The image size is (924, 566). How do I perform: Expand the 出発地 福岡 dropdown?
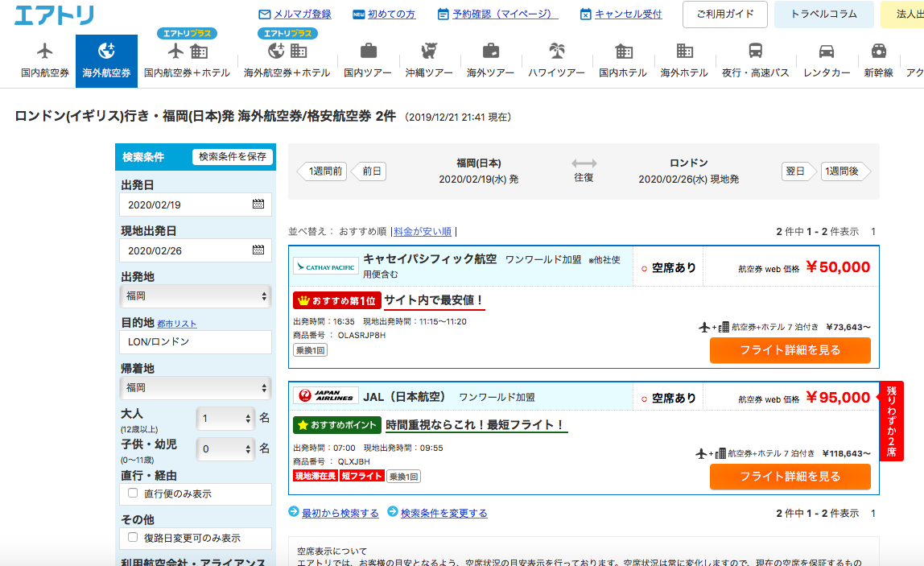[x=196, y=296]
